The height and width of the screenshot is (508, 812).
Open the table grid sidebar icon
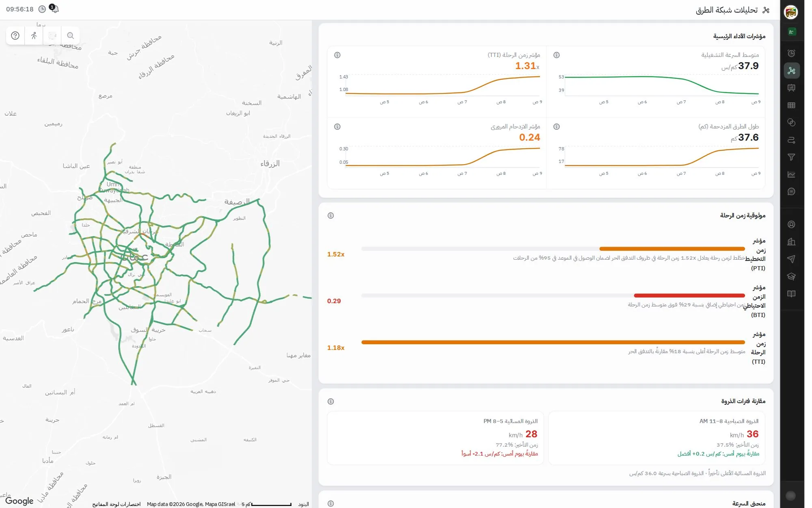(x=791, y=105)
